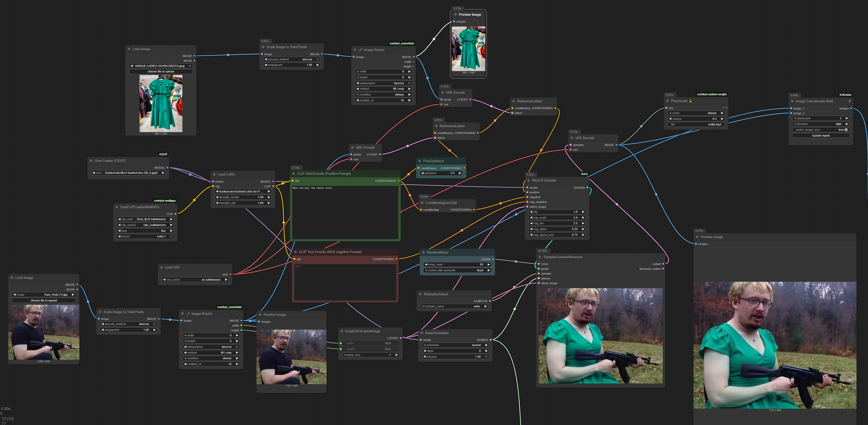Click the ConditioningZeroOut node collapse dot

[x=422, y=203]
